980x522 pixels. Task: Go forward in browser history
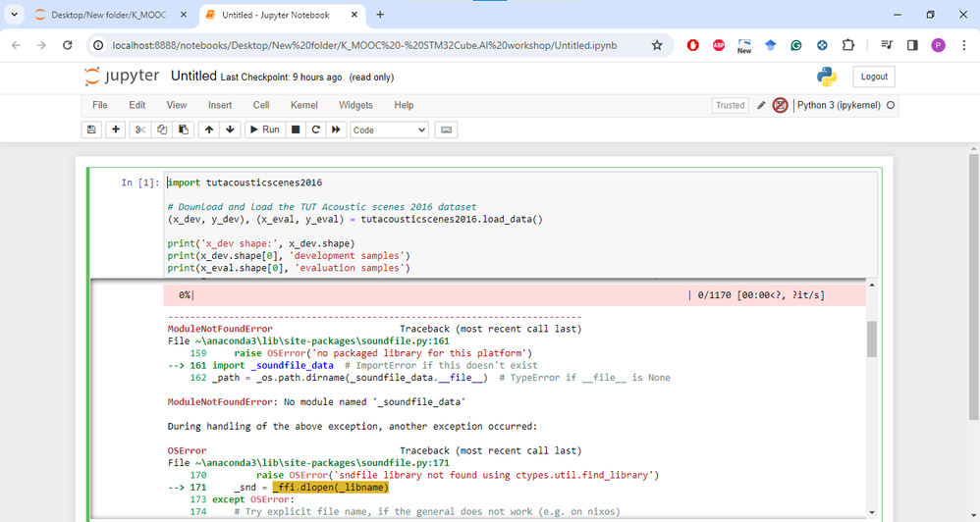(41, 45)
